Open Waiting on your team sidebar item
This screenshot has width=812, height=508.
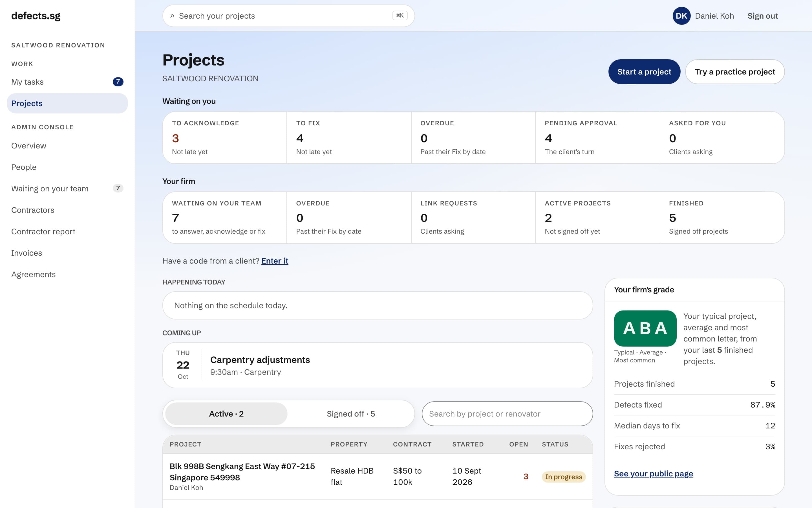[x=67, y=189]
